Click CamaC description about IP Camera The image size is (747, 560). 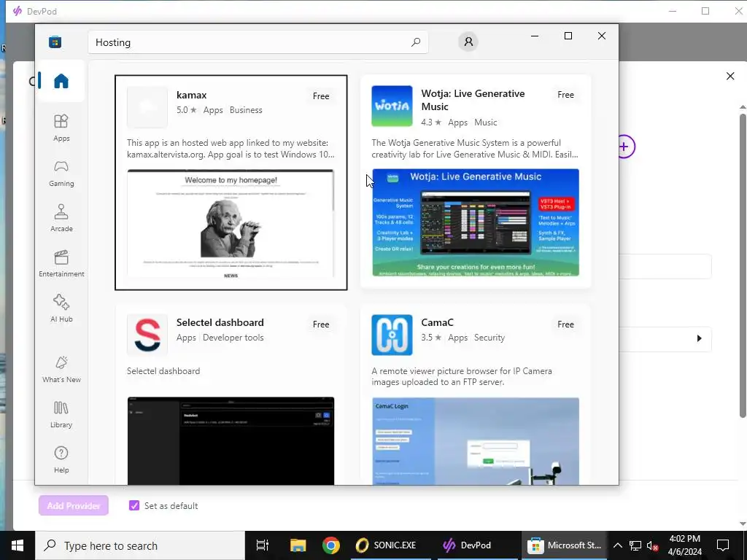(x=462, y=377)
